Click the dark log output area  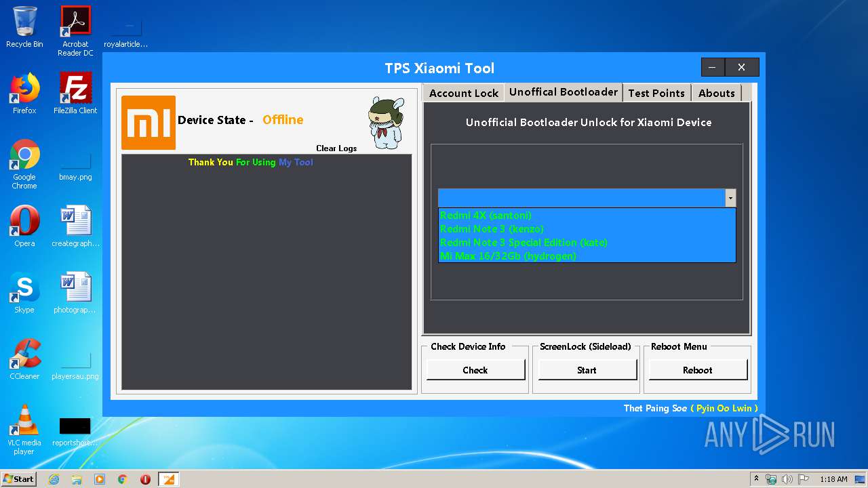point(267,272)
